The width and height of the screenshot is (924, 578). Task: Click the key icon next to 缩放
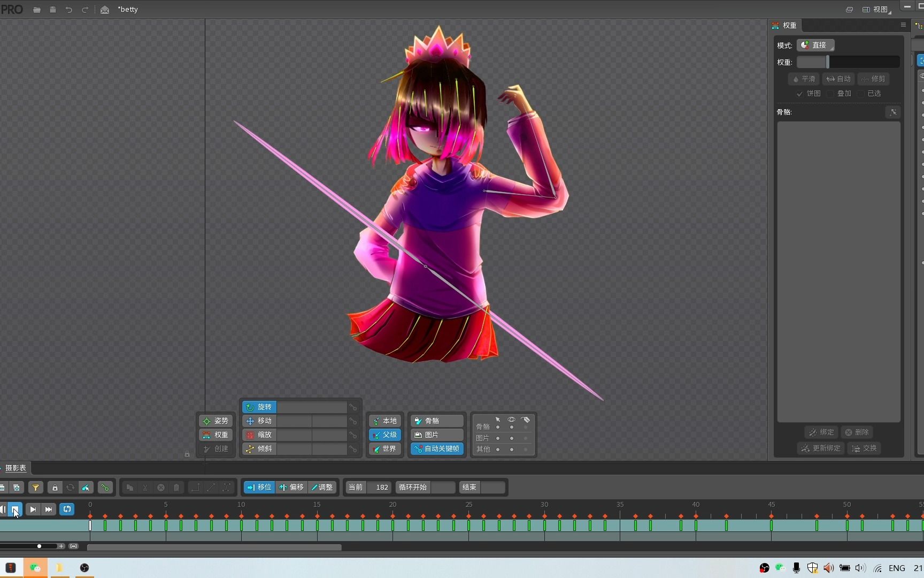click(x=353, y=435)
